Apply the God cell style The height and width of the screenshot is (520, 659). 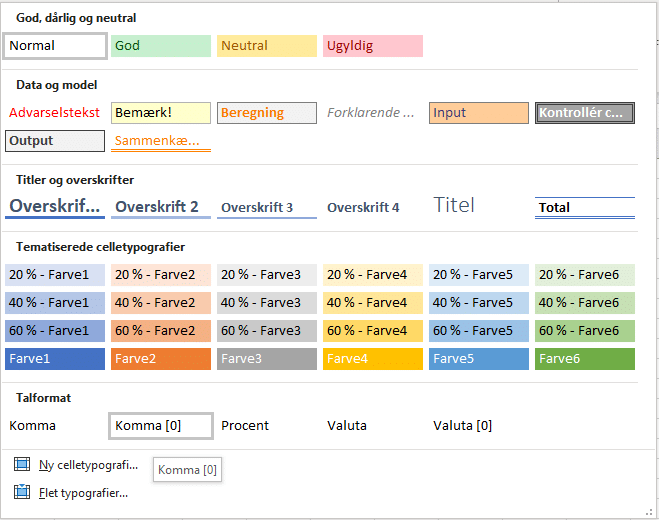(x=160, y=46)
